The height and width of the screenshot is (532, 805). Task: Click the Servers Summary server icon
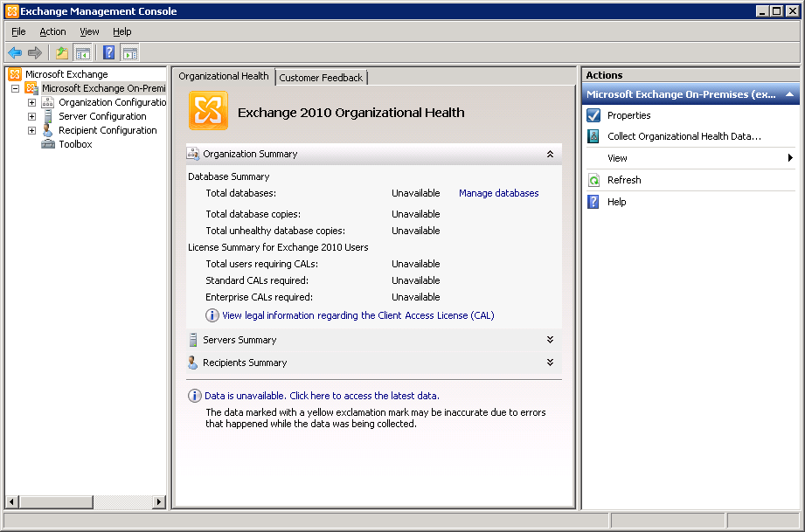click(x=193, y=340)
